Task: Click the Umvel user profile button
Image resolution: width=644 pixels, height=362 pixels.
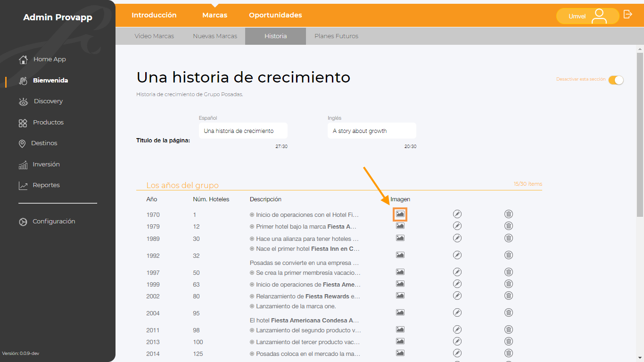Action: (x=587, y=16)
